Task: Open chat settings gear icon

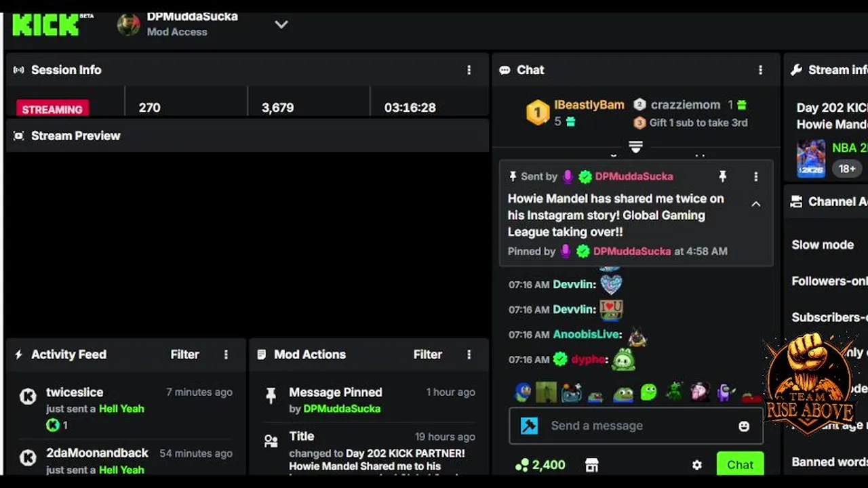Action: 696,465
